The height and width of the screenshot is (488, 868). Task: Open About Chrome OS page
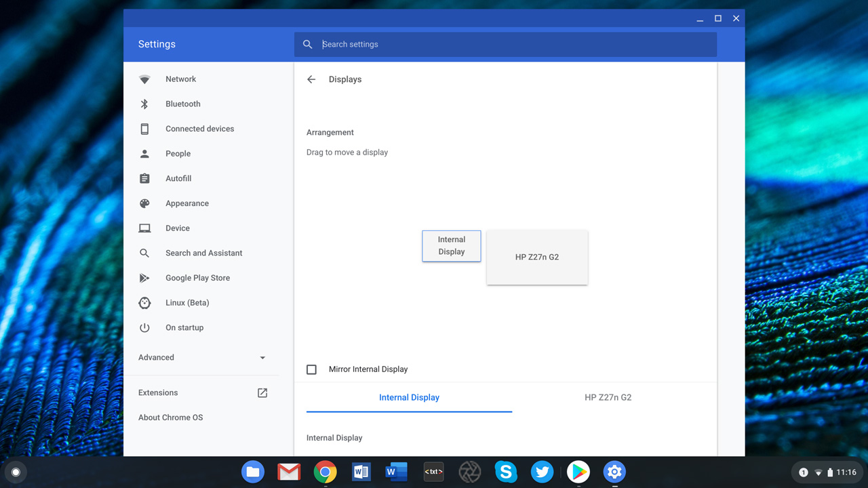(170, 418)
